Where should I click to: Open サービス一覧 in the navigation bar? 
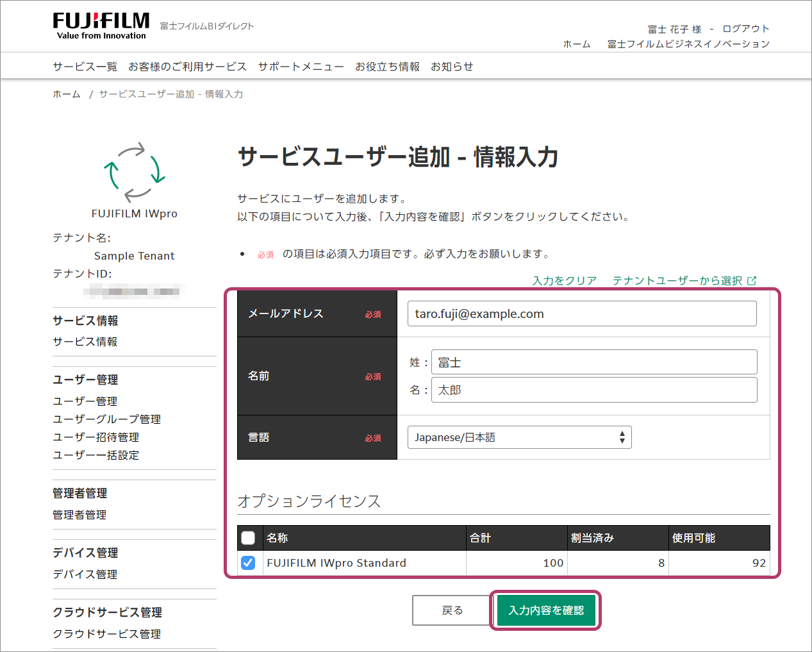click(85, 67)
